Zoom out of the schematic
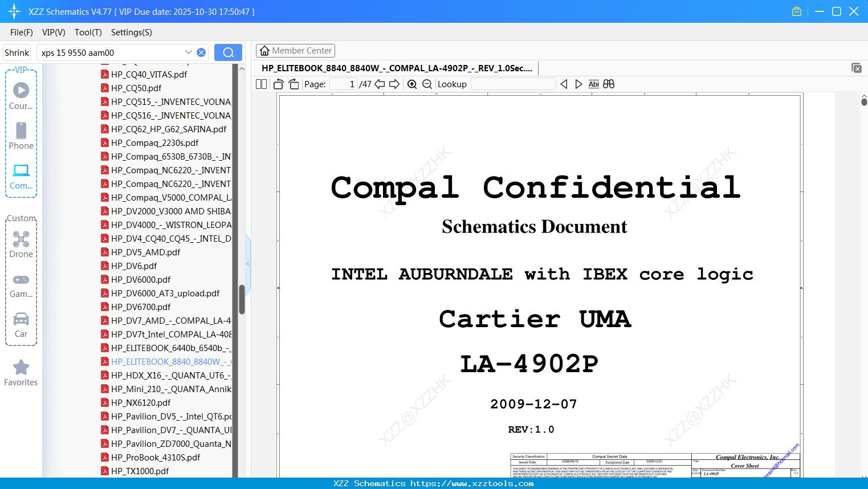This screenshot has height=489, width=868. click(x=427, y=84)
